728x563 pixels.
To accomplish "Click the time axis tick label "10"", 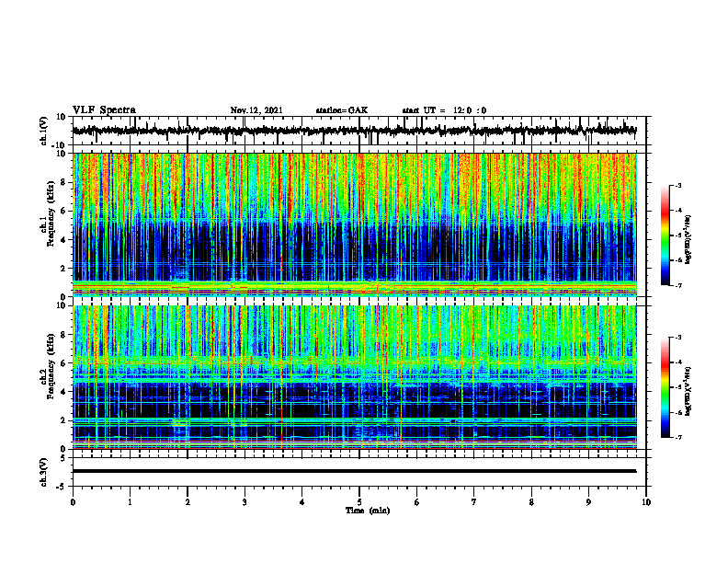I will (646, 502).
